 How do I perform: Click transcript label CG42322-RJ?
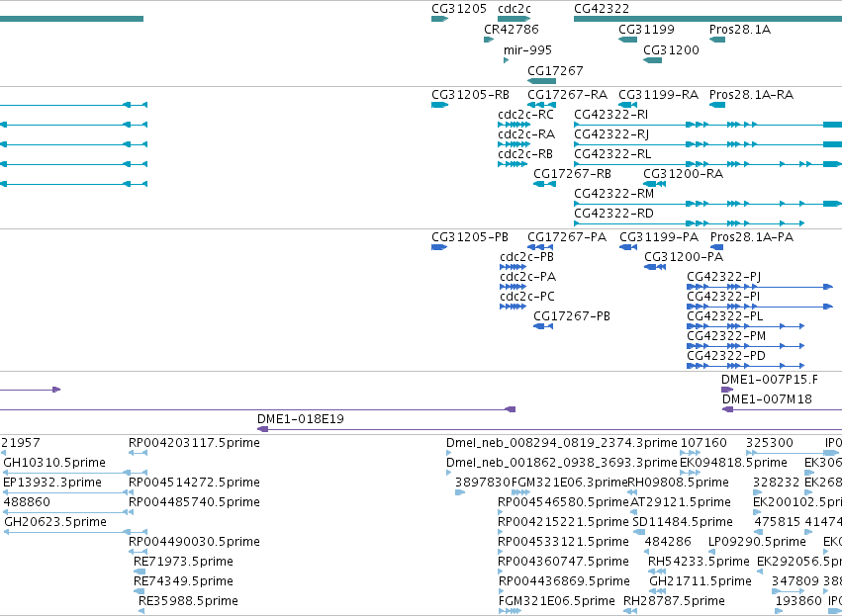[611, 134]
